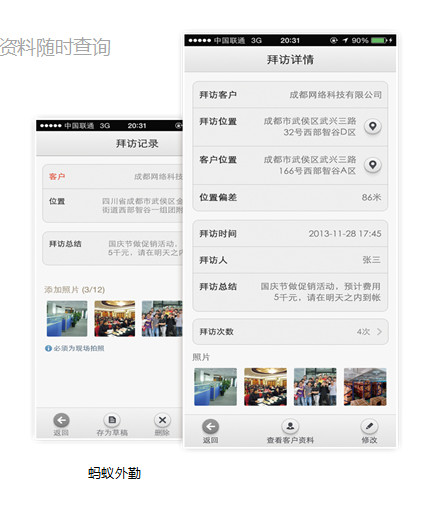Open the second photo under 添加照片
Viewport: 428px width, 508px height.
[115, 319]
